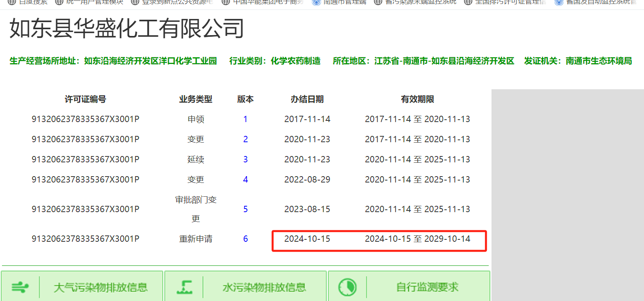Click 2020-11-23 date in version 3 row

307,160
